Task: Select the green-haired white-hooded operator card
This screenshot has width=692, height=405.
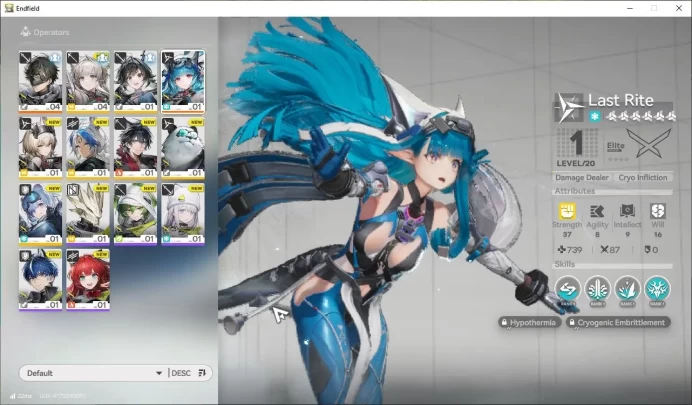Action: (135, 214)
